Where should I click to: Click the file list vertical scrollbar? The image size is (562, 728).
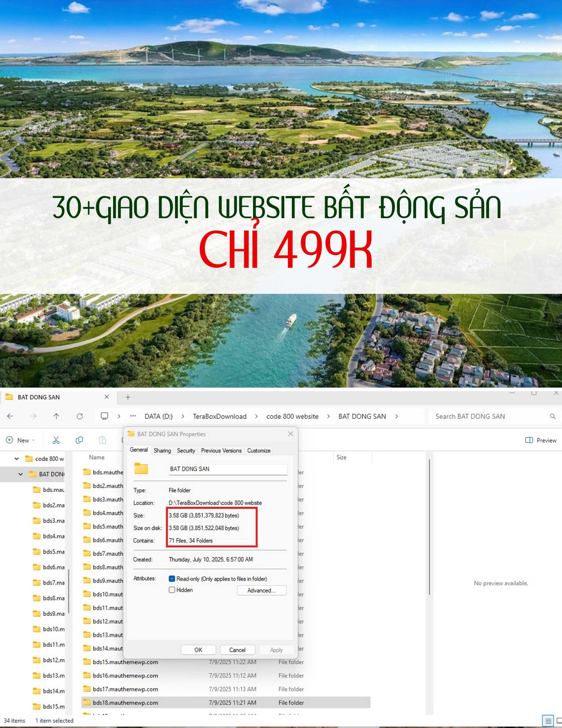tap(429, 527)
